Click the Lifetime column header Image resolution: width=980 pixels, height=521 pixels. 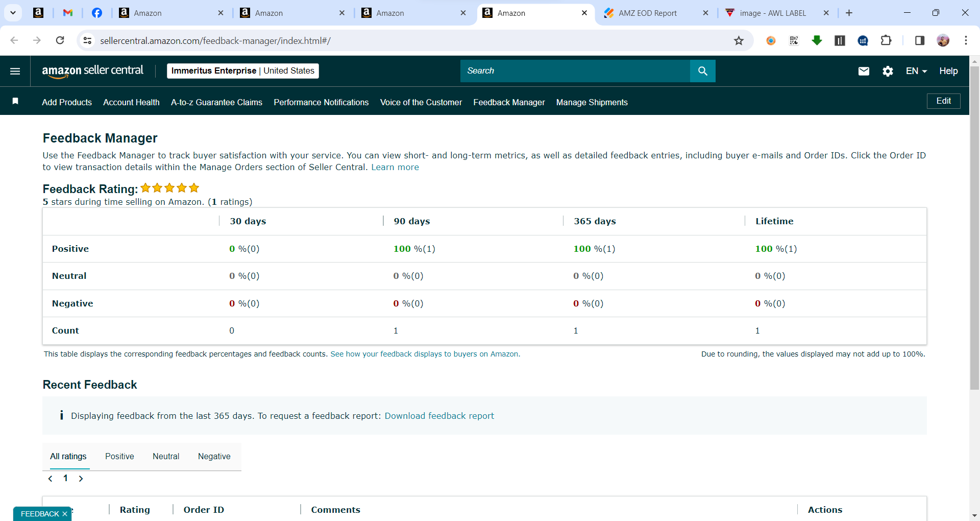pyautogui.click(x=774, y=221)
